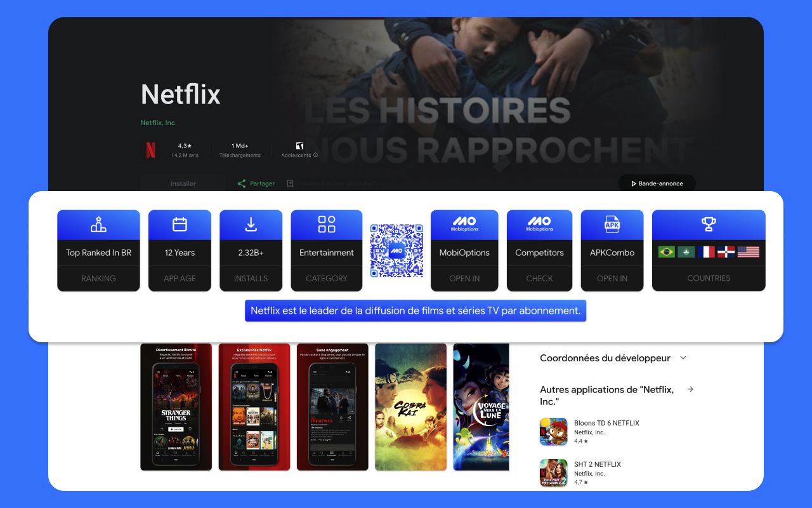Click the 14,2 M avis reviews count
The height and width of the screenshot is (508, 812).
[x=185, y=155]
